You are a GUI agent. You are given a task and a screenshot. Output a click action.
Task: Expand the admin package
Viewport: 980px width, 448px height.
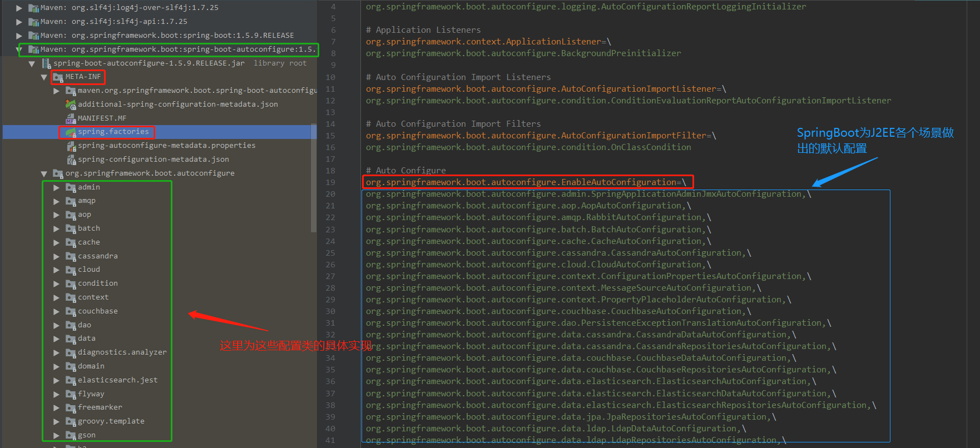56,187
